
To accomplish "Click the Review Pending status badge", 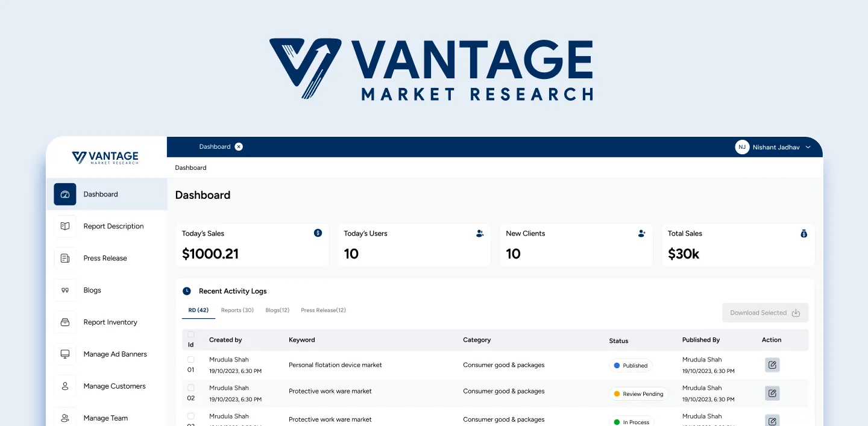I will [639, 393].
